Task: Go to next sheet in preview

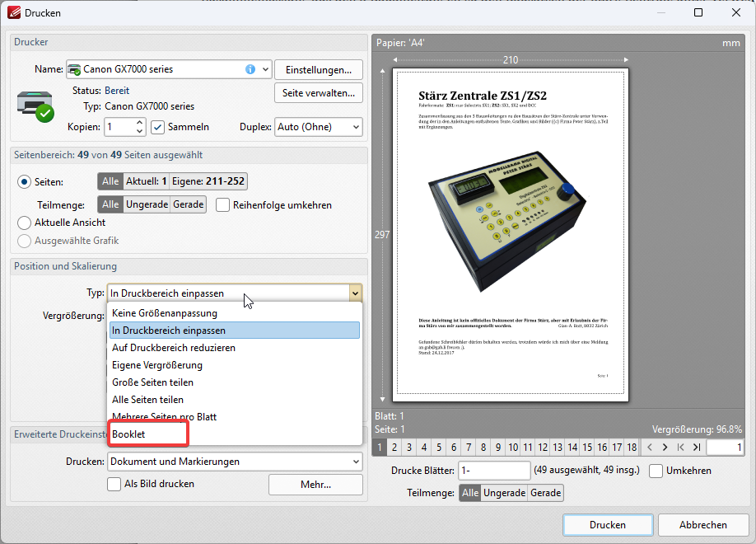Action: coord(665,448)
